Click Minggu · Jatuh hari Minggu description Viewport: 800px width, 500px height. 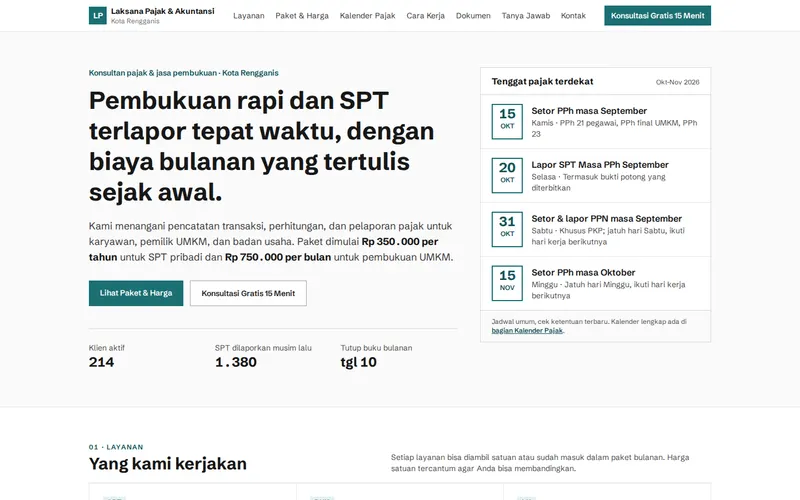[608, 290]
